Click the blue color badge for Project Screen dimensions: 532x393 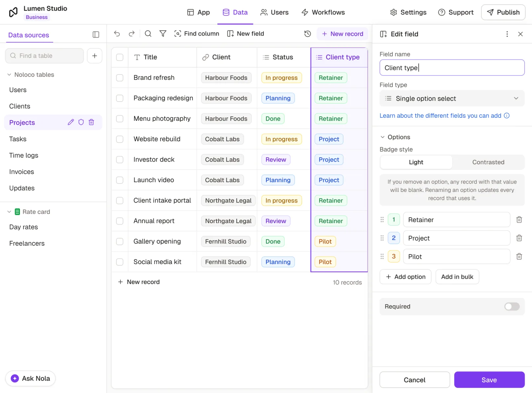pyautogui.click(x=394, y=238)
